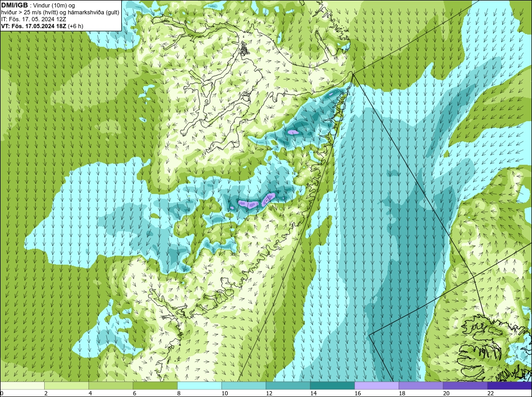Click the 'IT: Fös. 17. 05. 2024 12Z' line
532x397 pixels.
[x=34, y=19]
